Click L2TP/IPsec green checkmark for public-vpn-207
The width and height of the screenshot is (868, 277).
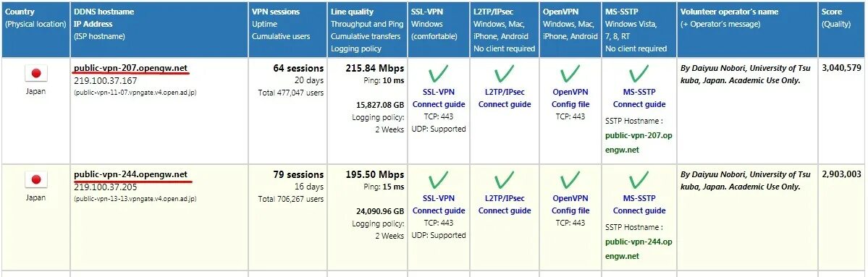(505, 74)
